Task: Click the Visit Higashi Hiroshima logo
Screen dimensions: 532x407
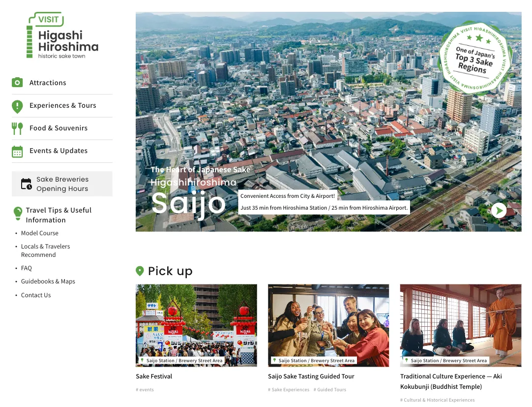Action: 62,36
